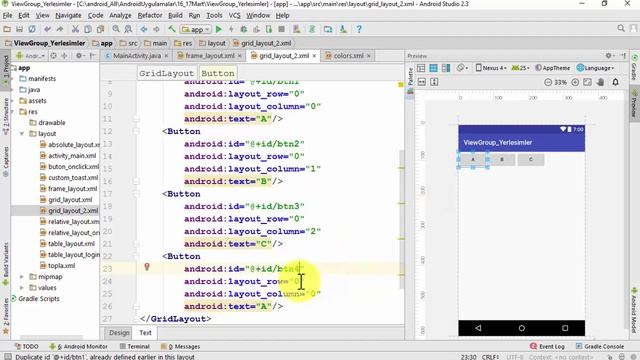Image resolution: width=640 pixels, height=360 pixels.
Task: Click the AppTheme button in Preview
Action: tap(552, 68)
